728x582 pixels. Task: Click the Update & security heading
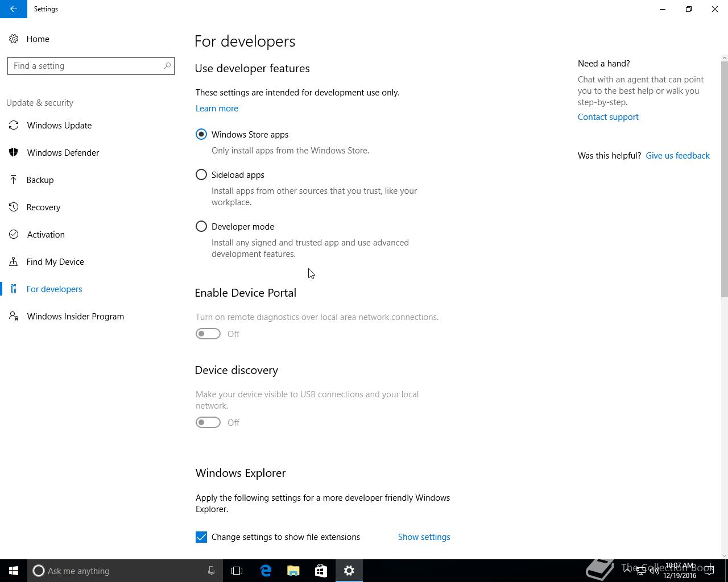click(x=40, y=103)
